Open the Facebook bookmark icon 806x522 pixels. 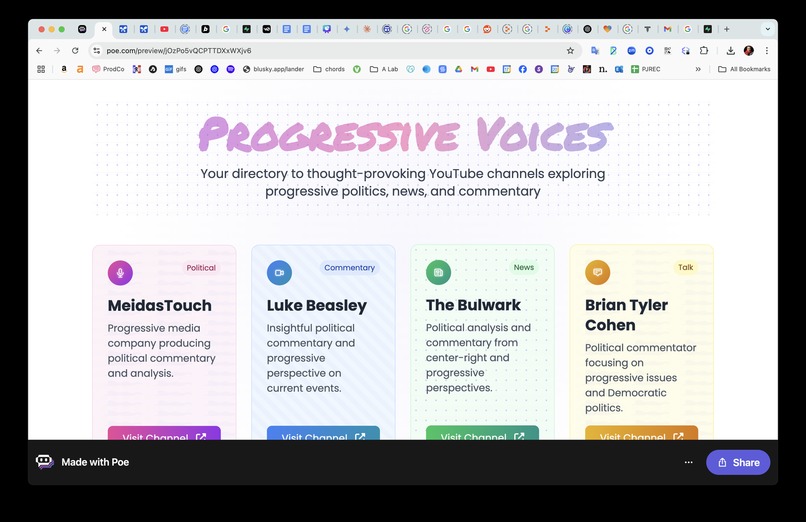click(x=522, y=69)
